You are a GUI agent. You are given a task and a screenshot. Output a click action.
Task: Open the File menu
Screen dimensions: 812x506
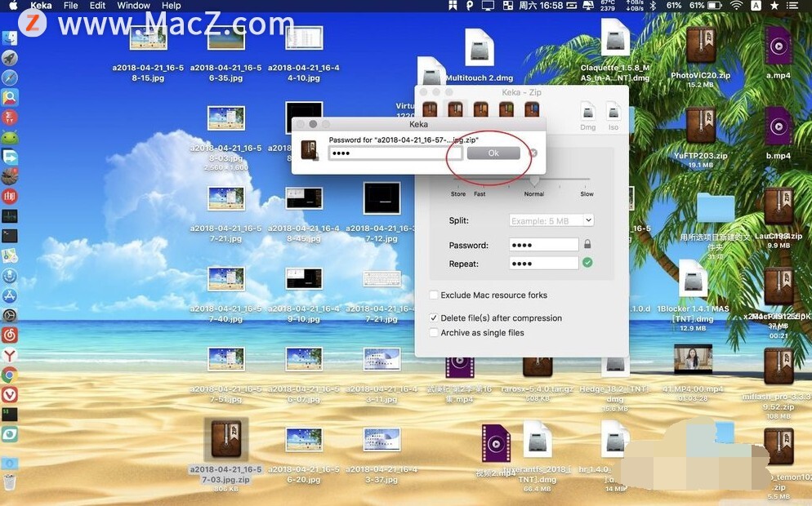[70, 6]
